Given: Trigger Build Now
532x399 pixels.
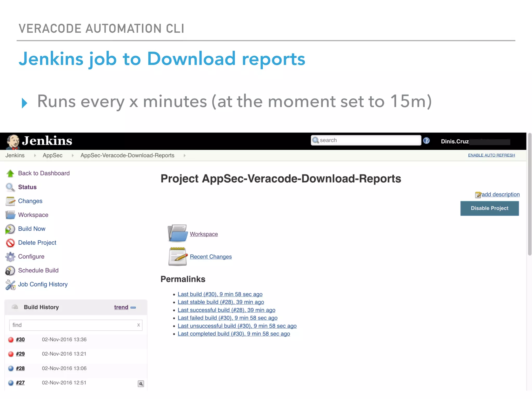Looking at the screenshot, I should [32, 229].
